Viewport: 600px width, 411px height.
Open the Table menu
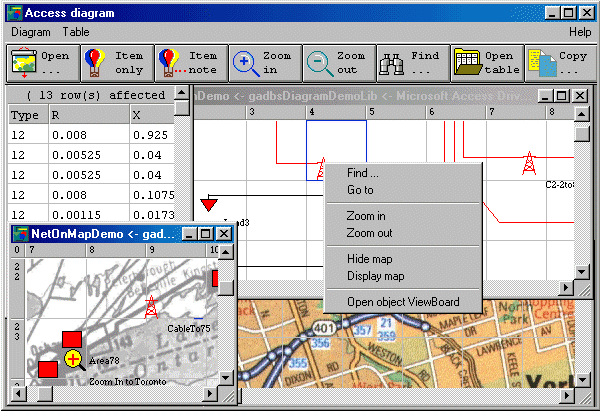pos(76,32)
